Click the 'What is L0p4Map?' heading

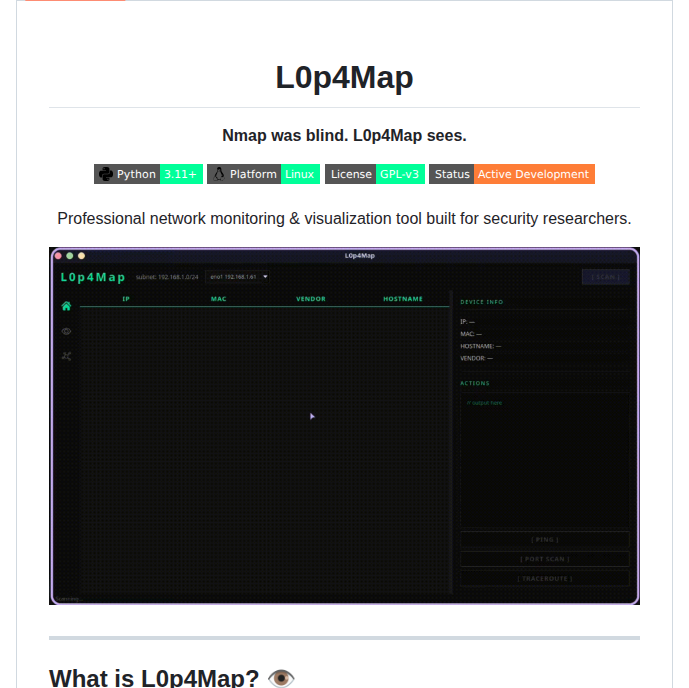(154, 678)
